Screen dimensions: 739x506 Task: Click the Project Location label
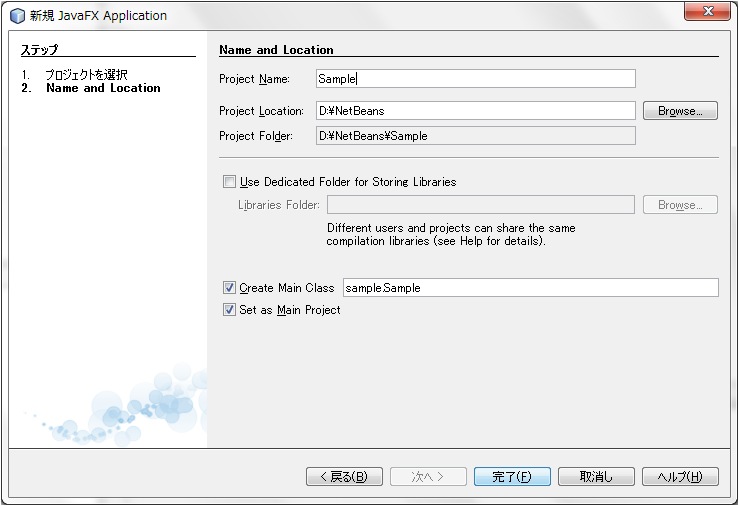[262, 111]
